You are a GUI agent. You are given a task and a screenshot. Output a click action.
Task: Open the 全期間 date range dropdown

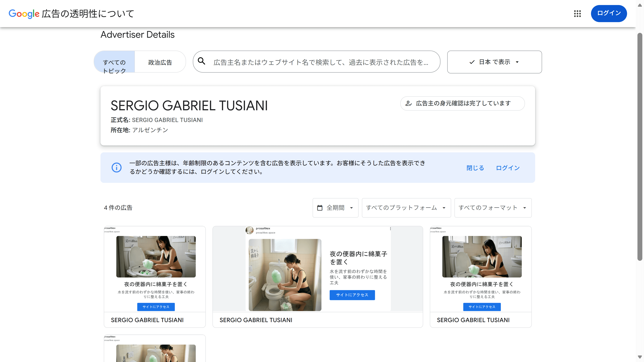point(335,208)
